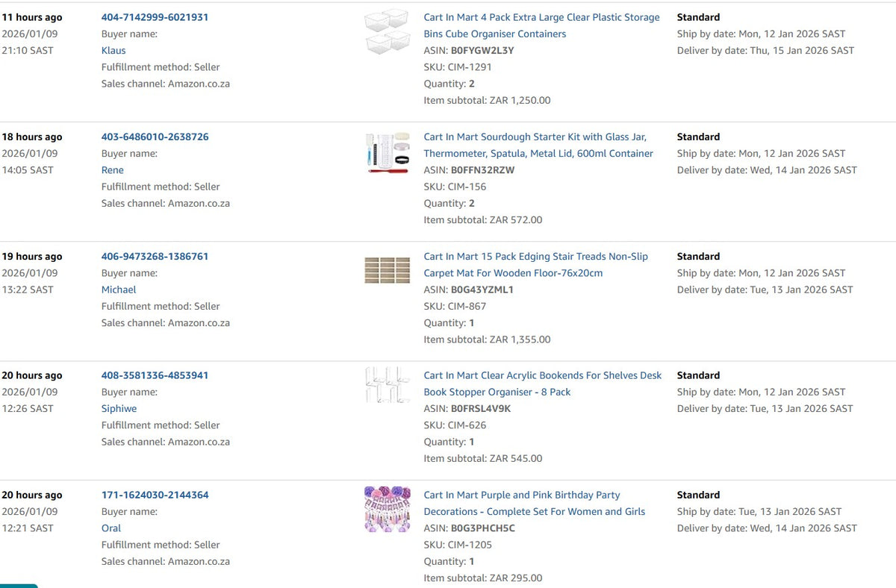Click buyer name Oral

point(111,528)
